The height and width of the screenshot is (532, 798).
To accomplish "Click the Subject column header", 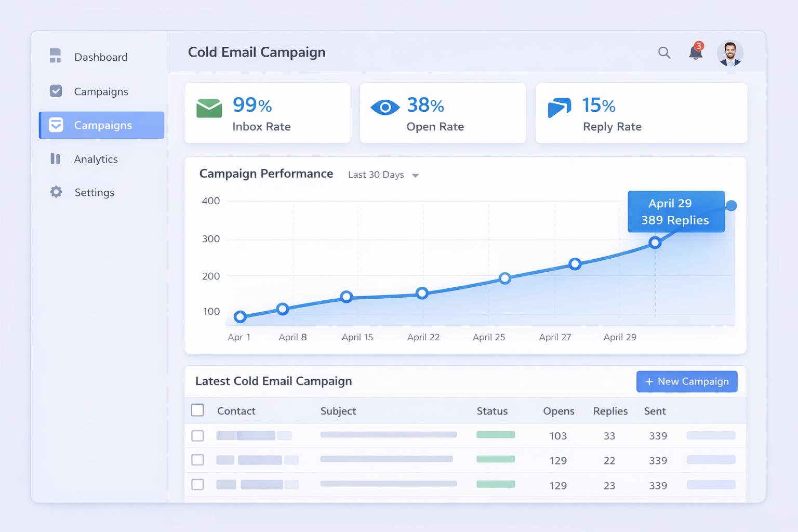I will tap(338, 411).
